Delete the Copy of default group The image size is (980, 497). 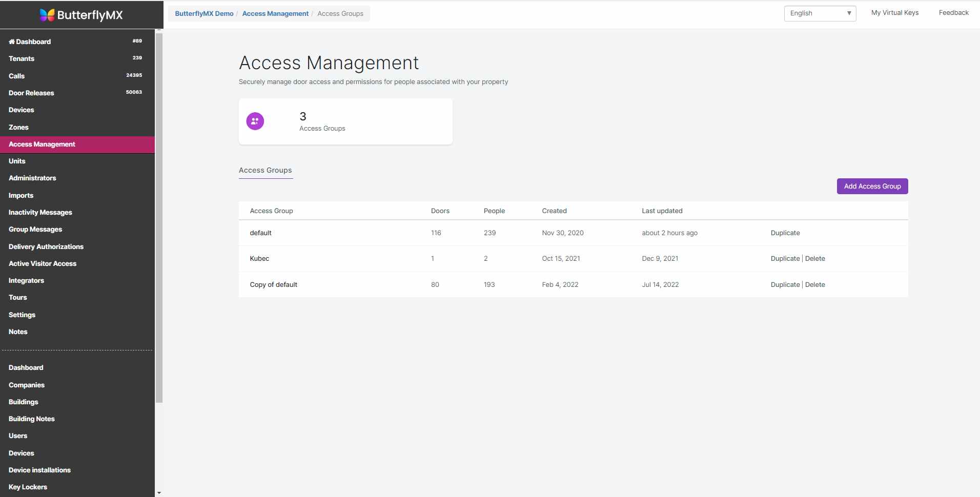coord(814,284)
